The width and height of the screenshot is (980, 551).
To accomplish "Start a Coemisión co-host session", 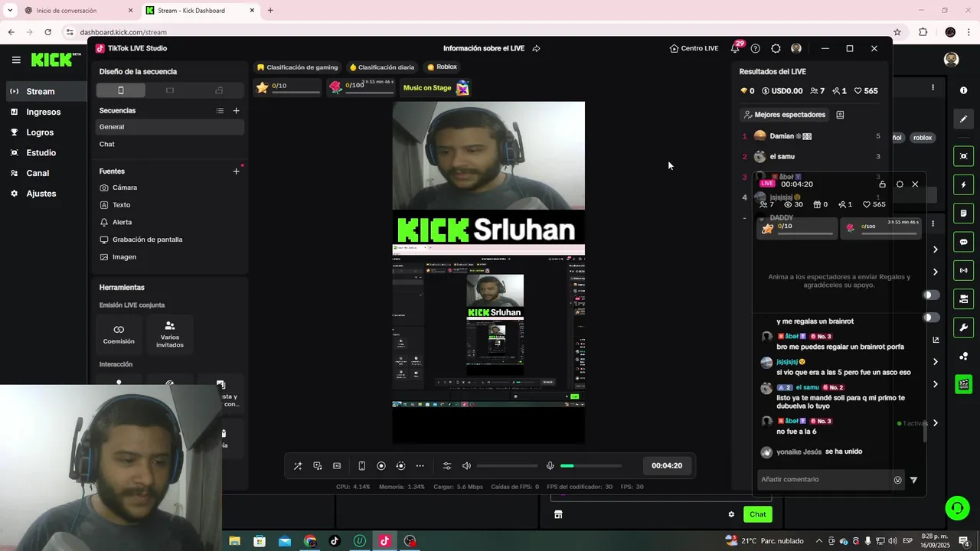I will point(119,334).
